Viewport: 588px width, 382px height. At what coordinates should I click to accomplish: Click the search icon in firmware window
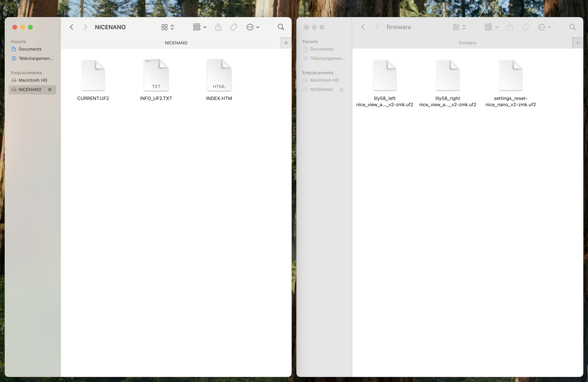point(572,27)
